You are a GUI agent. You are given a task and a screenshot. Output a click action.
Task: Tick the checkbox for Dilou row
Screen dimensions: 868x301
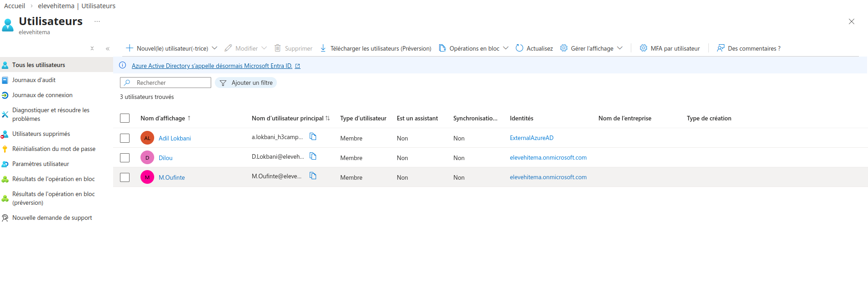coord(125,158)
